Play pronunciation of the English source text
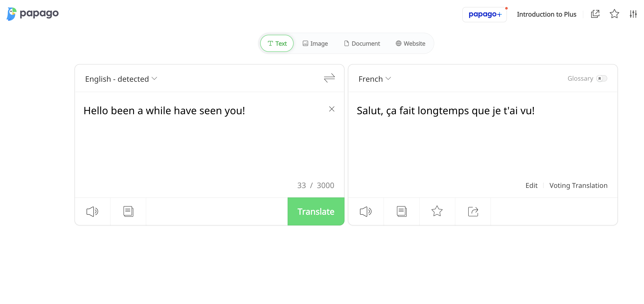This screenshot has height=304, width=644. click(92, 211)
